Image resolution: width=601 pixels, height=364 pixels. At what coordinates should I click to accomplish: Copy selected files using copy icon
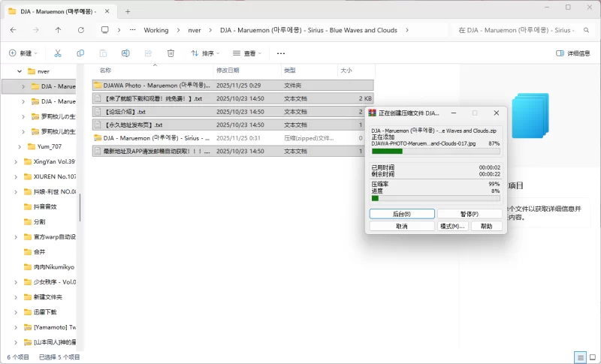[x=80, y=53]
